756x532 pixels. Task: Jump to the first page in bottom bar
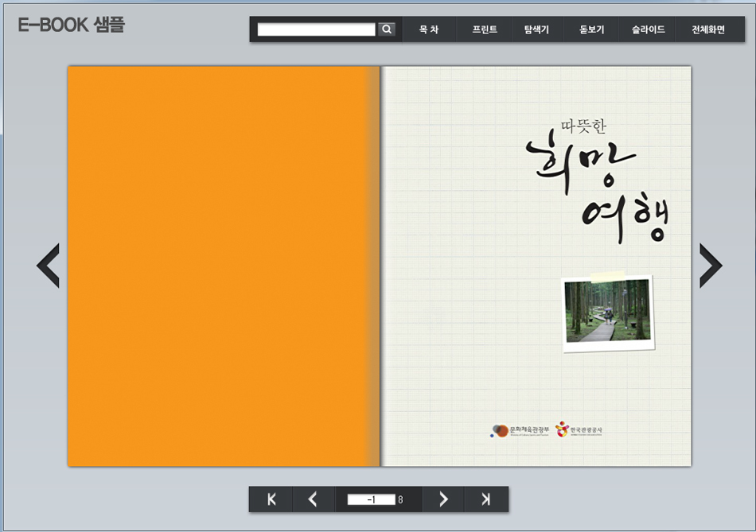(271, 499)
